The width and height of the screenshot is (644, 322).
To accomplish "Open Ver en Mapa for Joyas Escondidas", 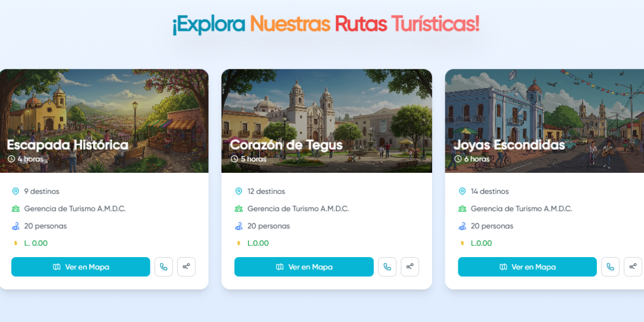I will 527,267.
